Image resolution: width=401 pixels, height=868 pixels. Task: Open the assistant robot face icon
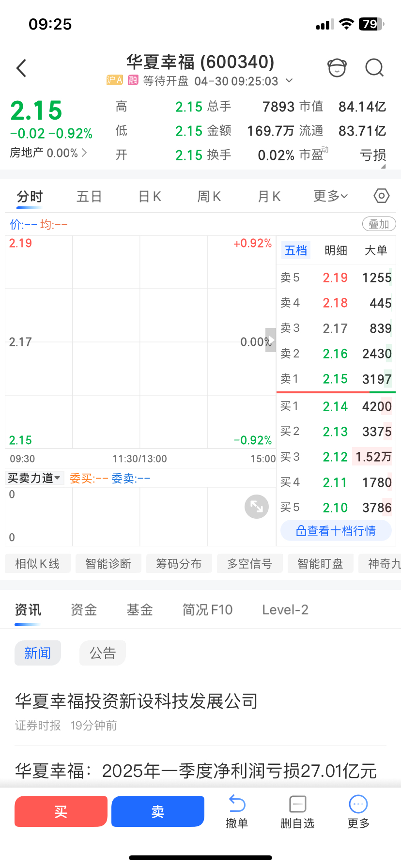pos(337,68)
